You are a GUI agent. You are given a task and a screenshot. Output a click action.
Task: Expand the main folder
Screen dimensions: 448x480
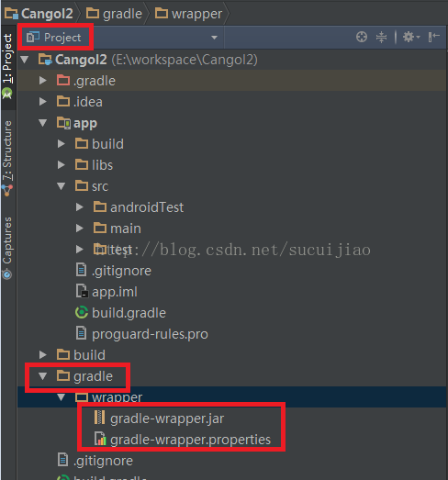[x=80, y=228]
